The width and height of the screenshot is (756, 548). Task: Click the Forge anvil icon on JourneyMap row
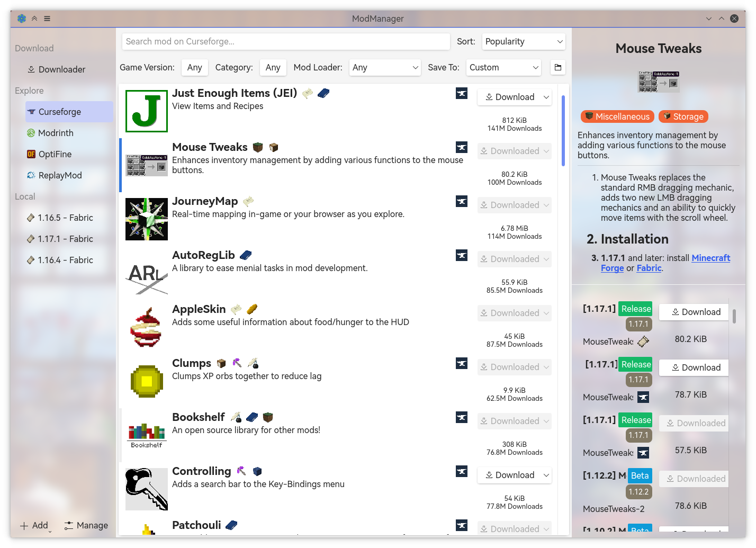462,201
